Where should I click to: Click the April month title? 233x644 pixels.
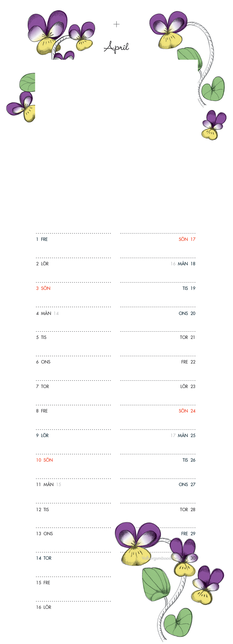[116, 47]
